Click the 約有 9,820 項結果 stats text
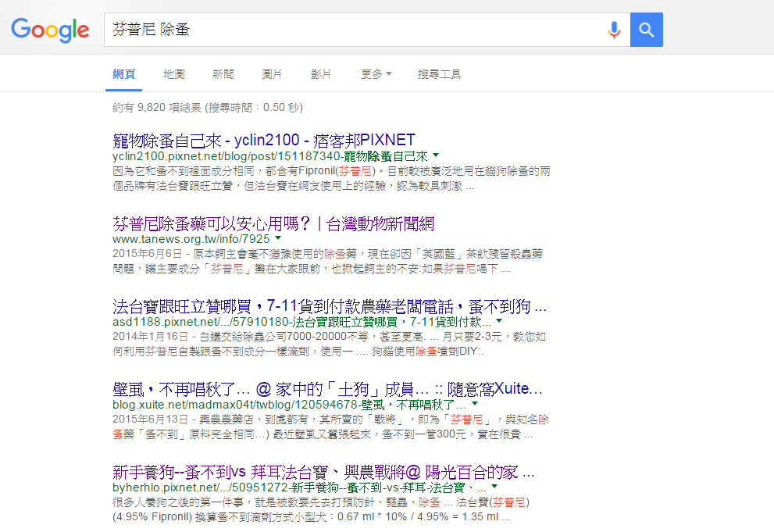The height and width of the screenshot is (532, 774). click(208, 108)
